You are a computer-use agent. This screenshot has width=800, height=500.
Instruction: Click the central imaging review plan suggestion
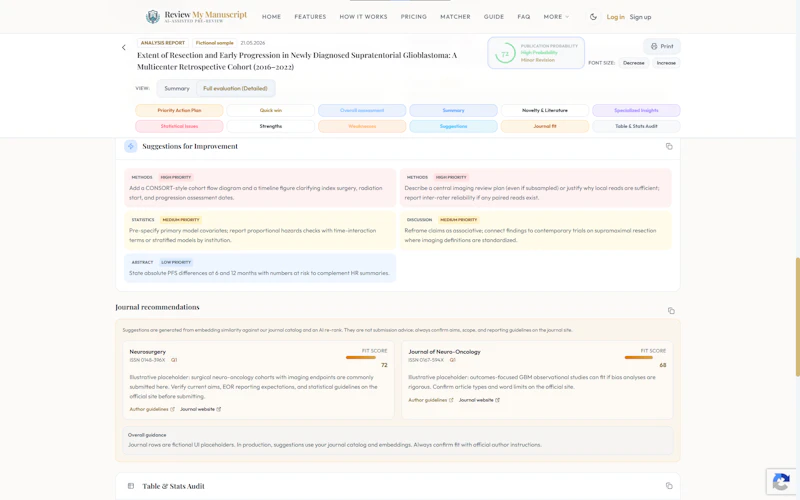pos(536,188)
